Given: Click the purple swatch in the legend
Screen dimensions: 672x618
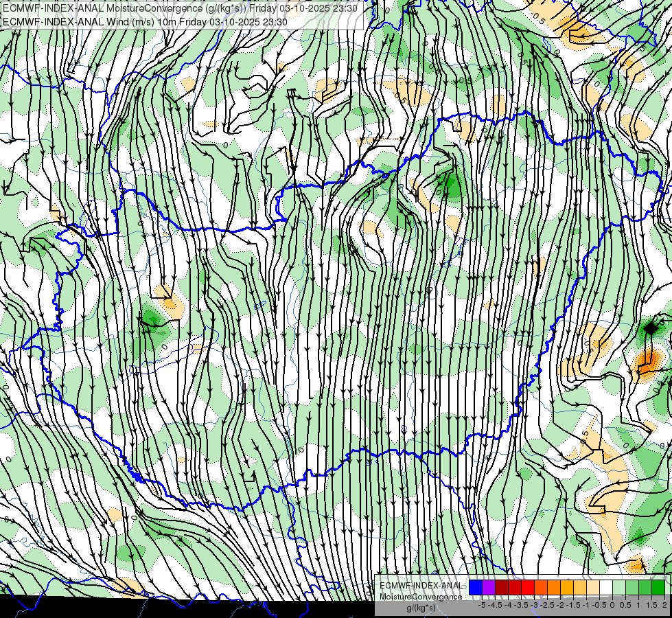Looking at the screenshot, I should point(489,587).
